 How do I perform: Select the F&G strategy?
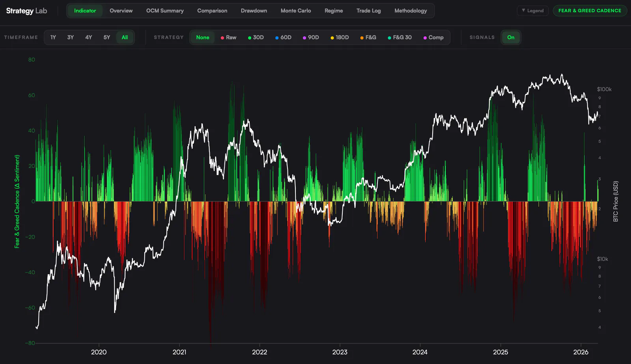tap(368, 37)
